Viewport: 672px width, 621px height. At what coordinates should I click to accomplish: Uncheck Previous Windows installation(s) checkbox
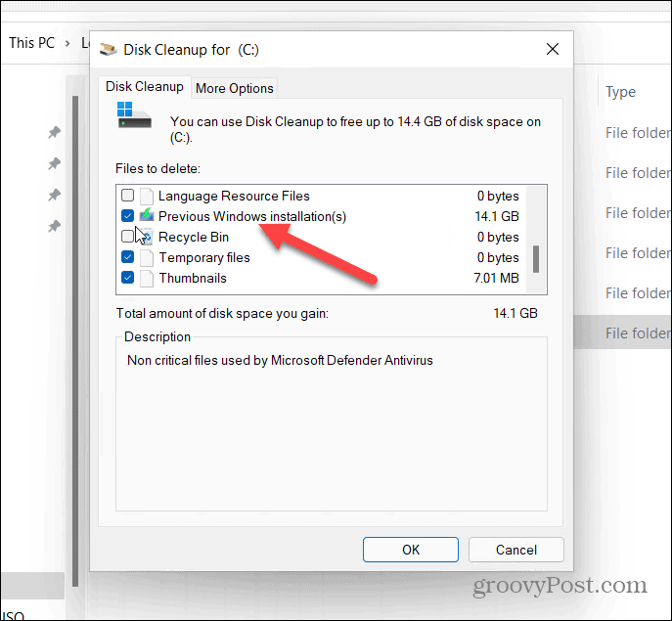127,216
